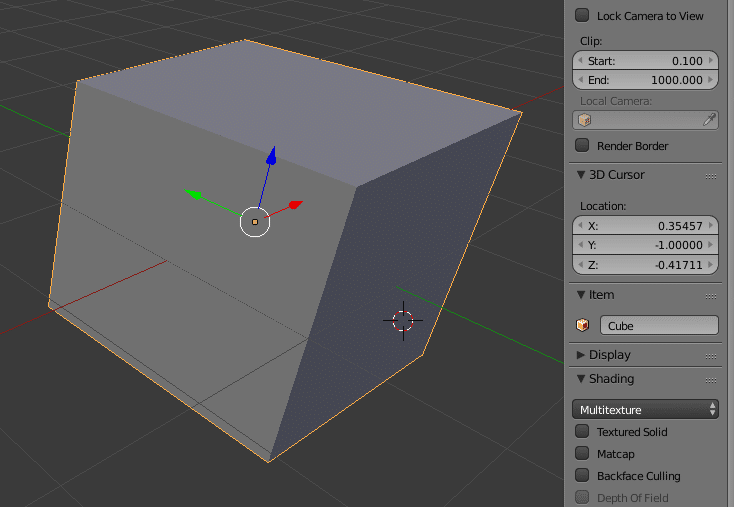
Task: Click the object icon in Local Camera field
Action: click(x=585, y=120)
